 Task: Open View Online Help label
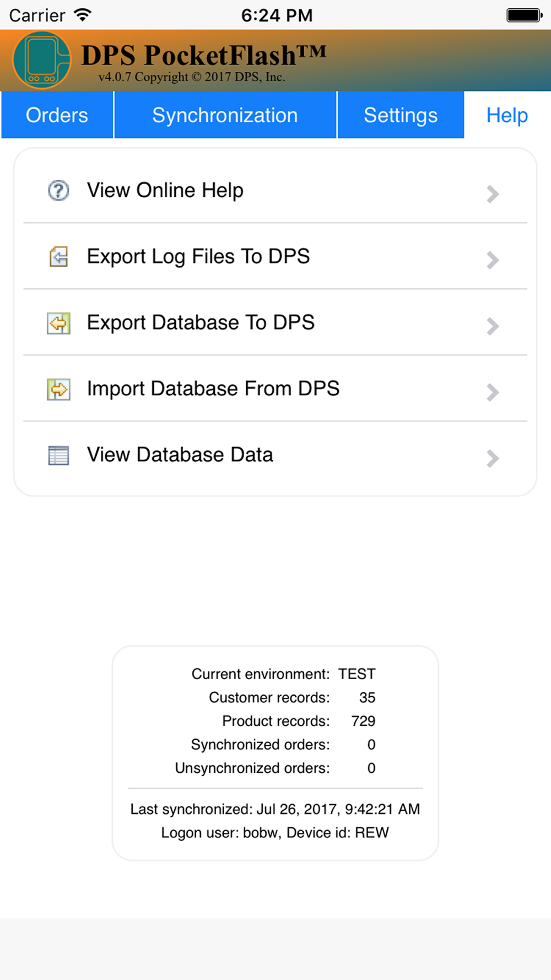pyautogui.click(x=165, y=191)
